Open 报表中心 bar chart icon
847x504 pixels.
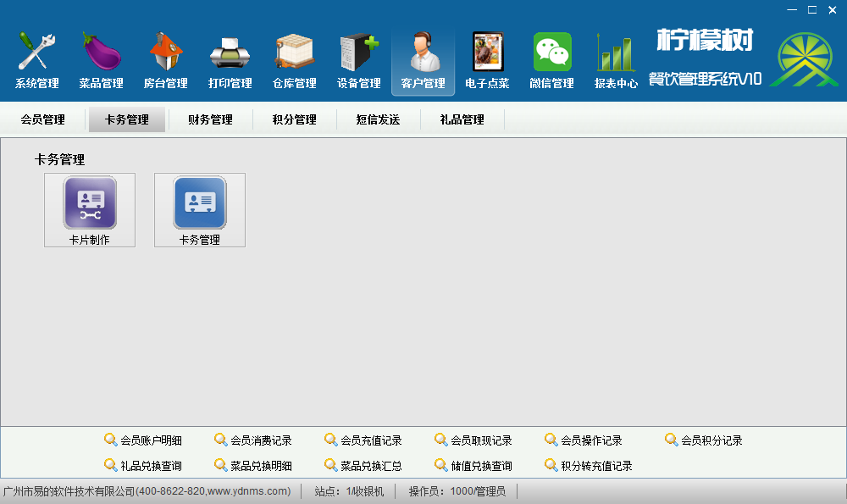pyautogui.click(x=616, y=53)
